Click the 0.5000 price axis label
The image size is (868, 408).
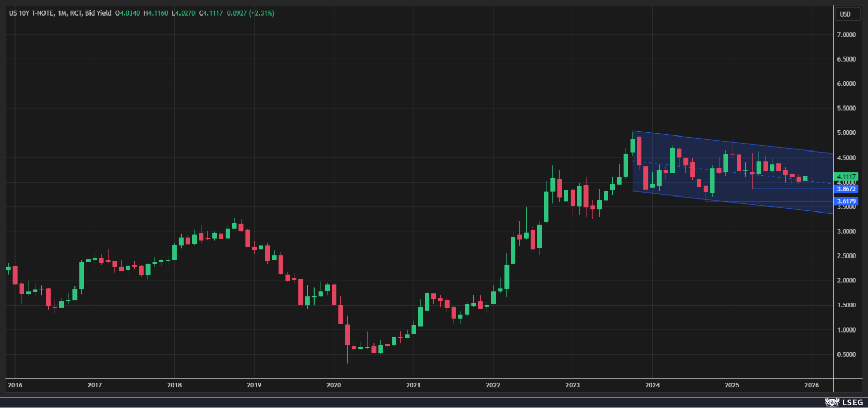[846, 355]
